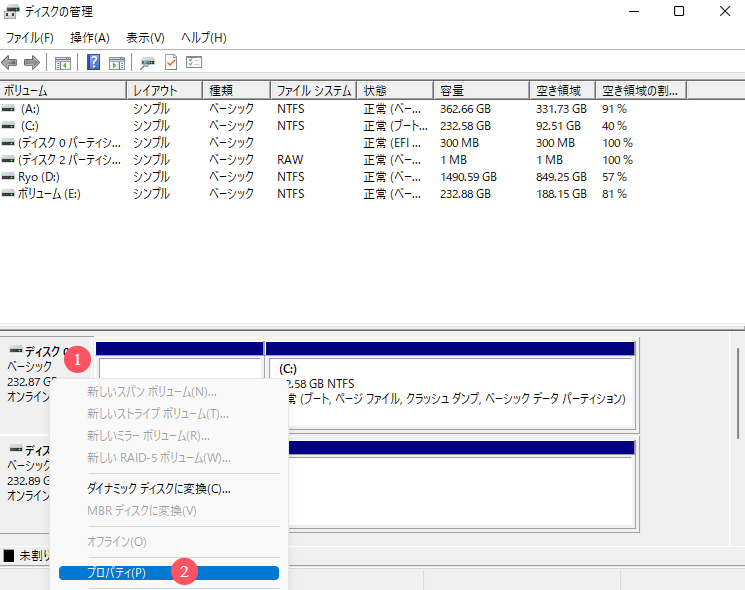Click the drive with magnifier toolbar icon

(147, 62)
